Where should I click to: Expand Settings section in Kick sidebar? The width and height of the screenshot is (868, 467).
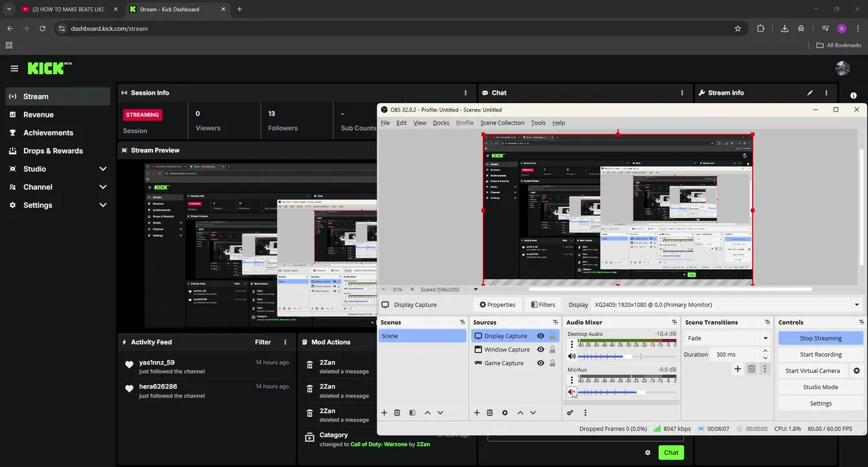pyautogui.click(x=102, y=205)
